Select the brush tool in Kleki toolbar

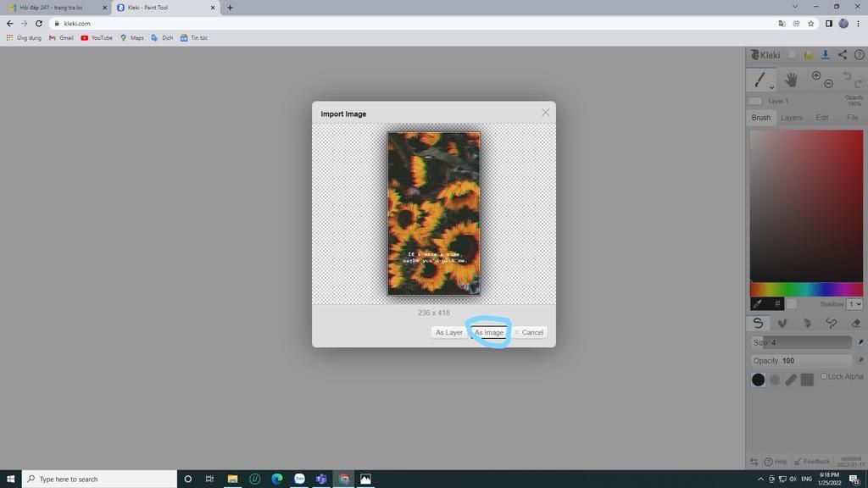coord(759,80)
